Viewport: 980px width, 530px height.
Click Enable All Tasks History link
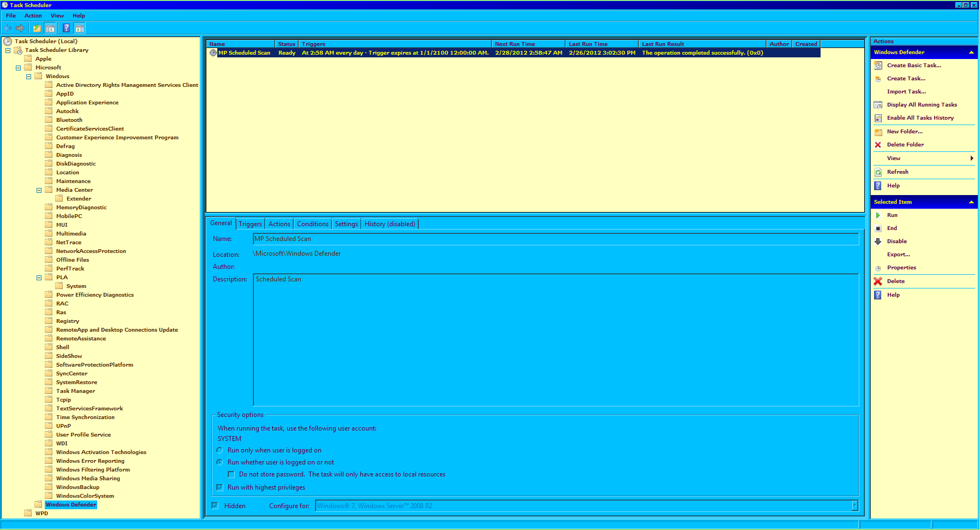coord(920,118)
